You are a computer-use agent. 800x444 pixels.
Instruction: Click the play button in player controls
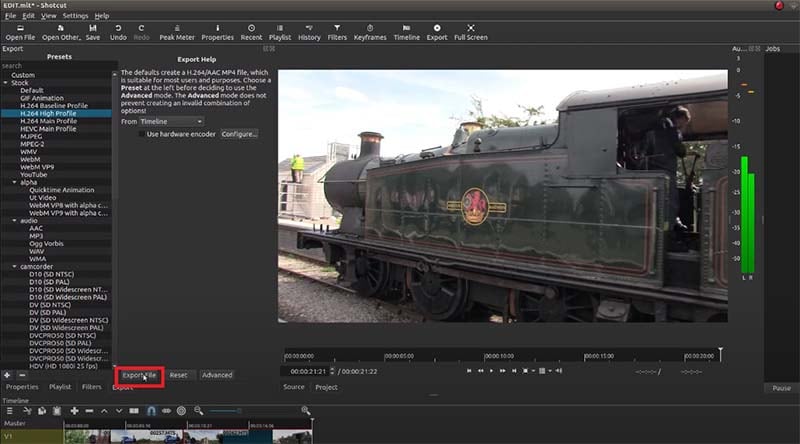point(491,371)
